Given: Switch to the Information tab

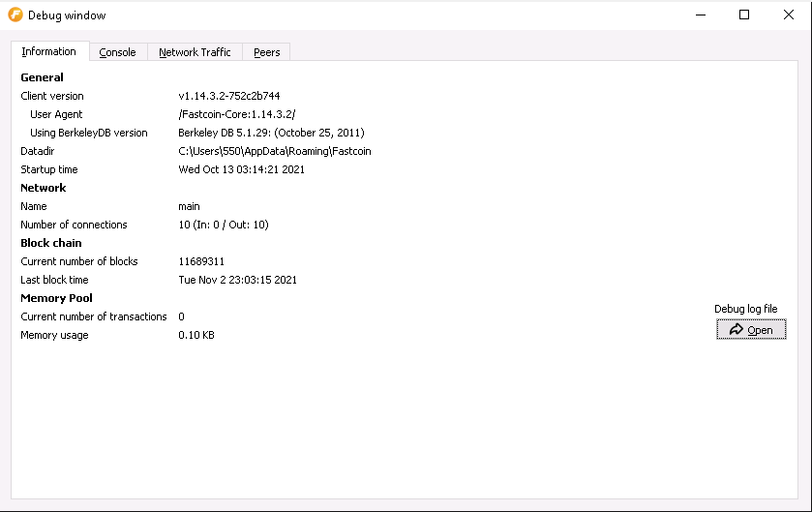Looking at the screenshot, I should tap(50, 51).
